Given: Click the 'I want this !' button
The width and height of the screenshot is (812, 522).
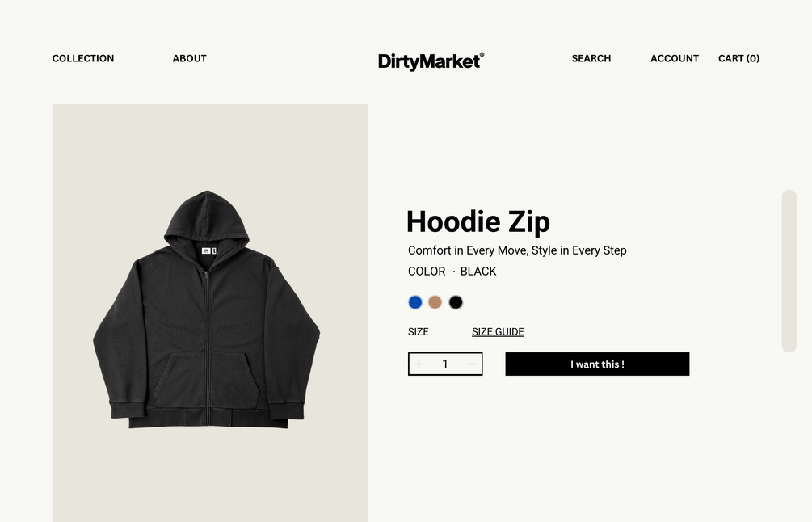Looking at the screenshot, I should tap(597, 364).
